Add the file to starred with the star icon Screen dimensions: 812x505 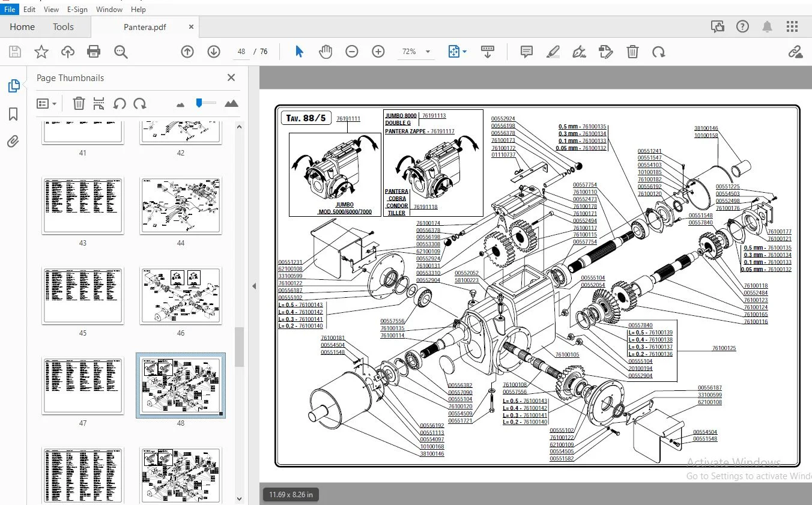(41, 52)
